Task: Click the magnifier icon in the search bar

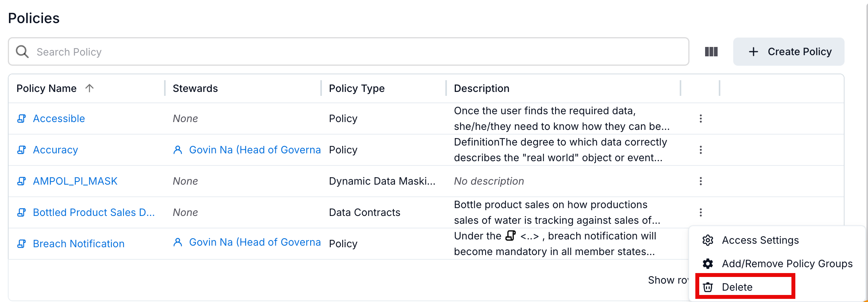Action: [22, 52]
